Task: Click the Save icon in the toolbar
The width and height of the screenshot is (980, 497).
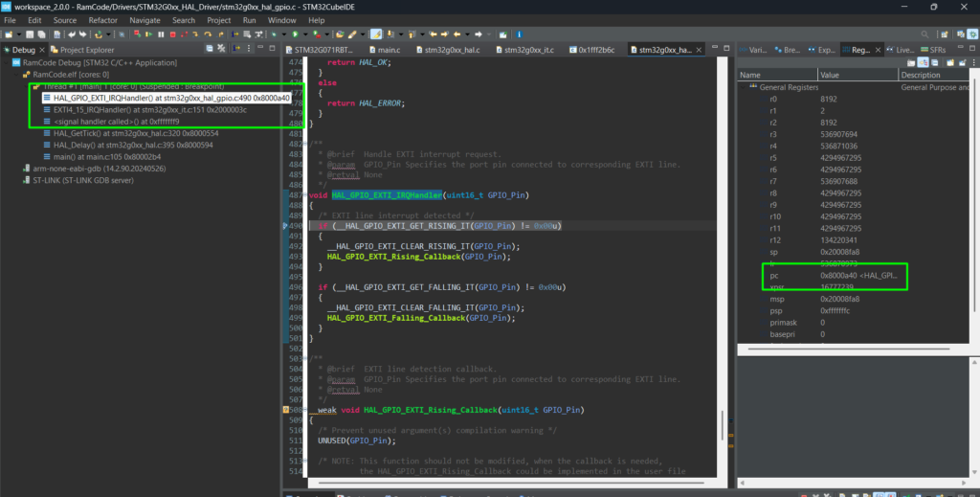Action: 30,34
